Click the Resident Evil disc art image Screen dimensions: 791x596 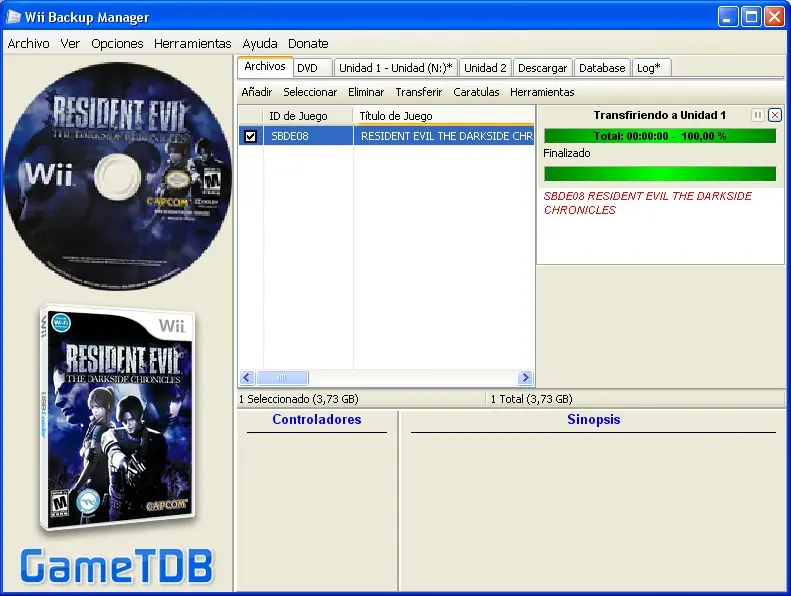[118, 176]
